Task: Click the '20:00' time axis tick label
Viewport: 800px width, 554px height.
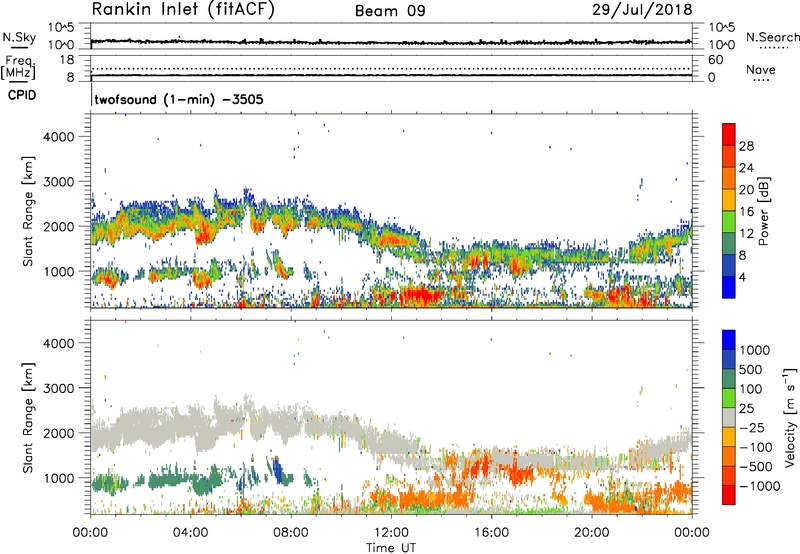Action: point(592,533)
